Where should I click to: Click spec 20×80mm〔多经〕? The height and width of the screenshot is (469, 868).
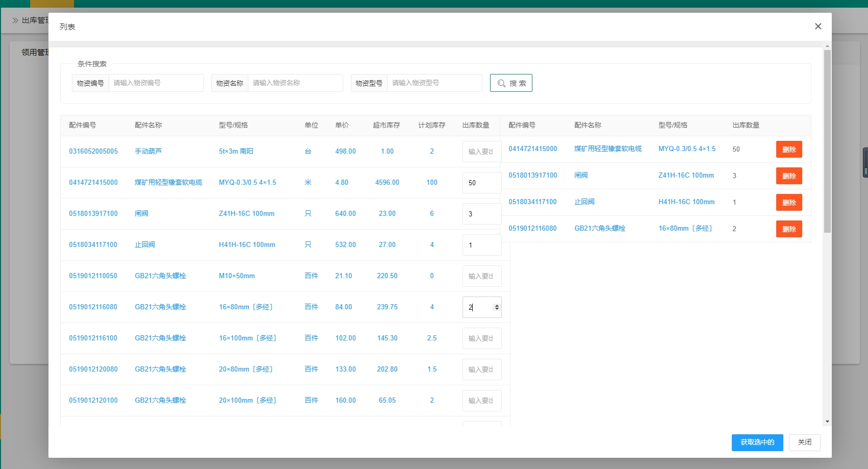tap(246, 369)
